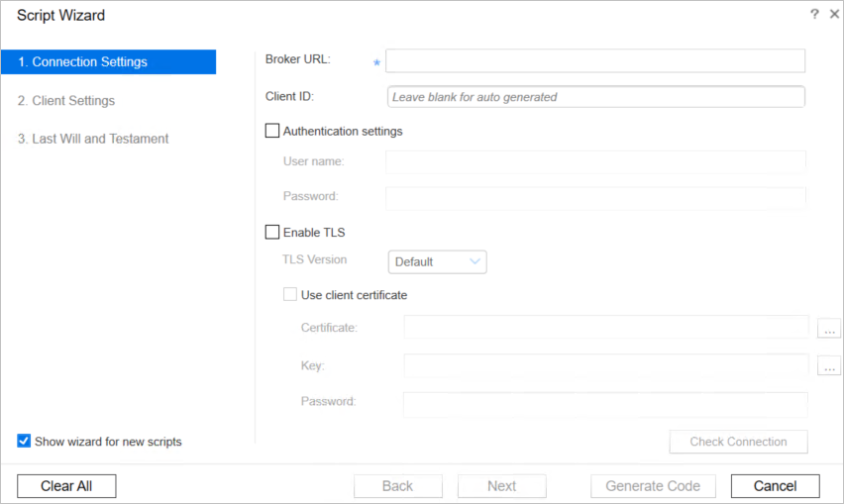Select the Connection Settings step

coord(108,62)
